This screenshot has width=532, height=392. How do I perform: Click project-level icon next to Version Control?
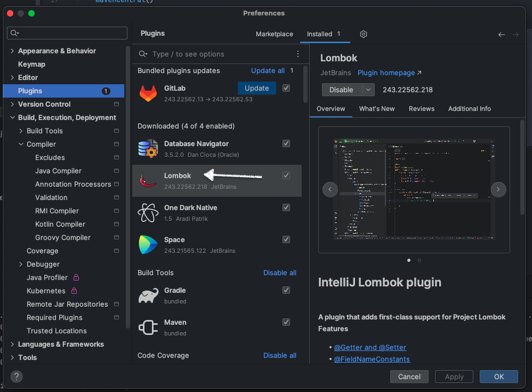point(116,104)
